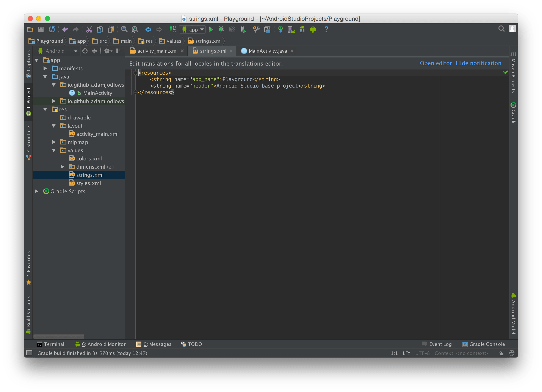Open the AVD Manager icon
The width and height of the screenshot is (542, 392).
pos(291,30)
